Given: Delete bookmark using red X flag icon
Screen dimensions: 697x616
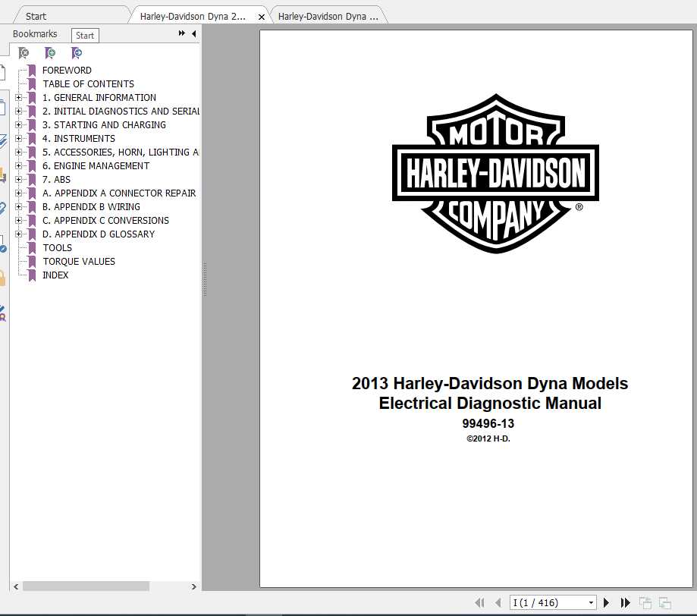Looking at the screenshot, I should pyautogui.click(x=24, y=53).
